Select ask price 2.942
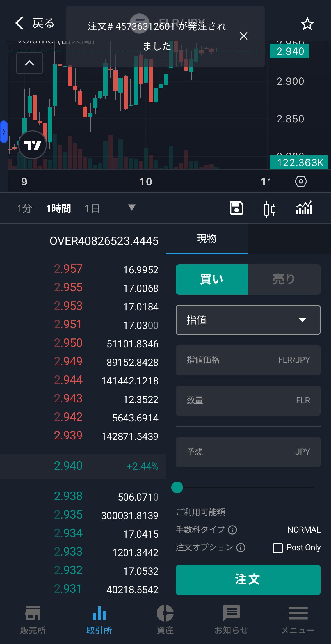 click(x=68, y=417)
